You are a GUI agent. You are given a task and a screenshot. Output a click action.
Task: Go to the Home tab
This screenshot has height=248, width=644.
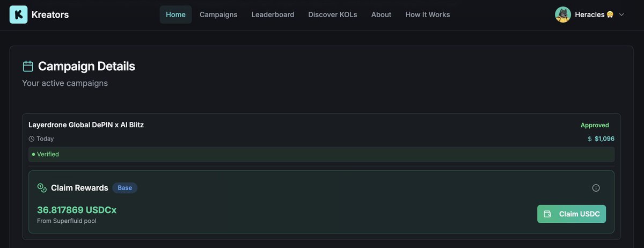(x=175, y=14)
